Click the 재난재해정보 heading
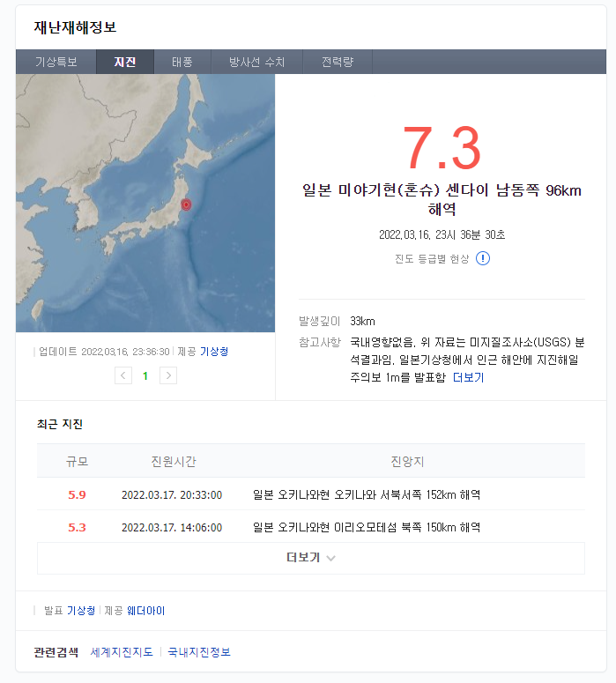 76,27
